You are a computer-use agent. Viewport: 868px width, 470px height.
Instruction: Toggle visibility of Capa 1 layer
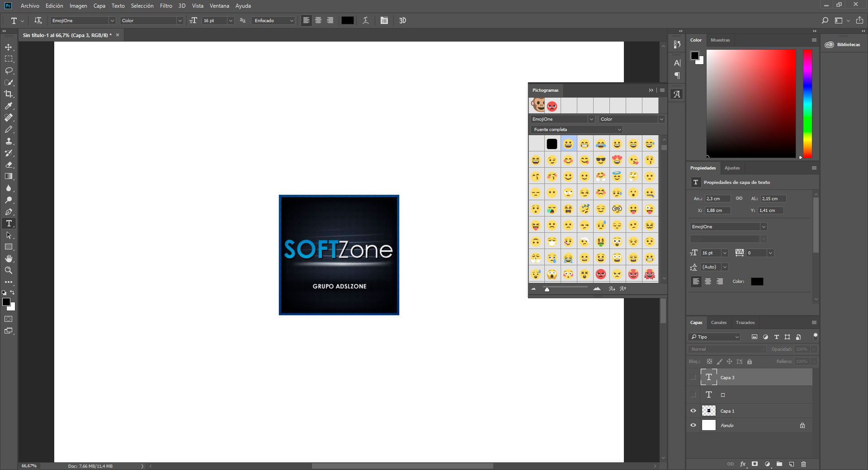click(x=693, y=411)
